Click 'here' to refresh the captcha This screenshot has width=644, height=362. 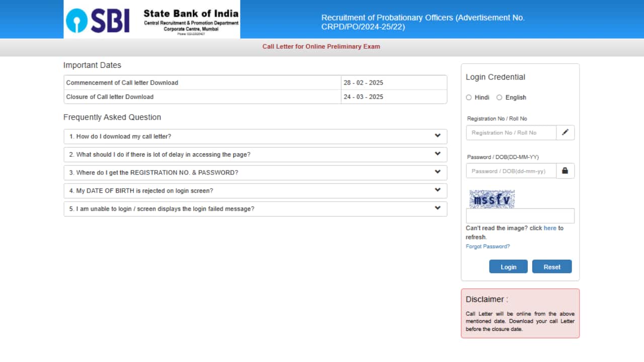pyautogui.click(x=550, y=228)
